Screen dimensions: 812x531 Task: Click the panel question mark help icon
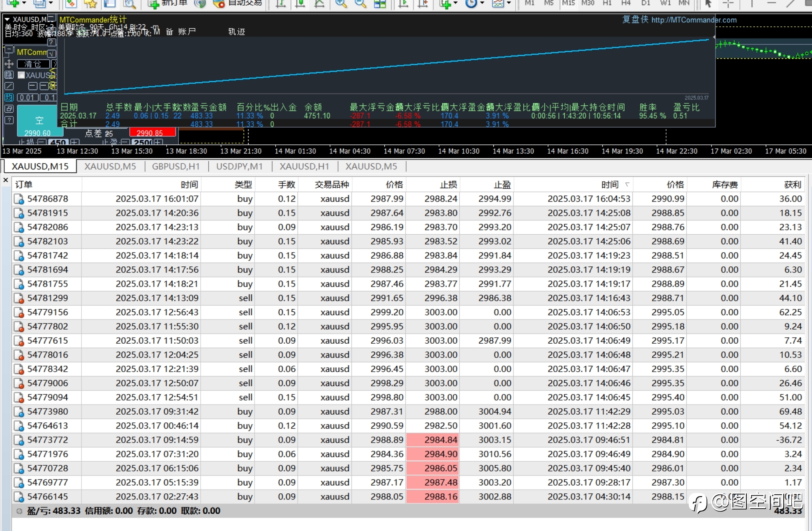[x=9, y=120]
